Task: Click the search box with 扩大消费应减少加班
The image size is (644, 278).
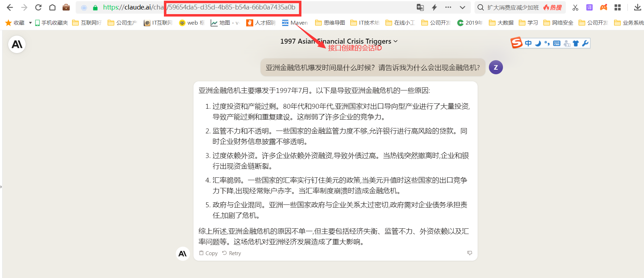Action: click(x=513, y=7)
